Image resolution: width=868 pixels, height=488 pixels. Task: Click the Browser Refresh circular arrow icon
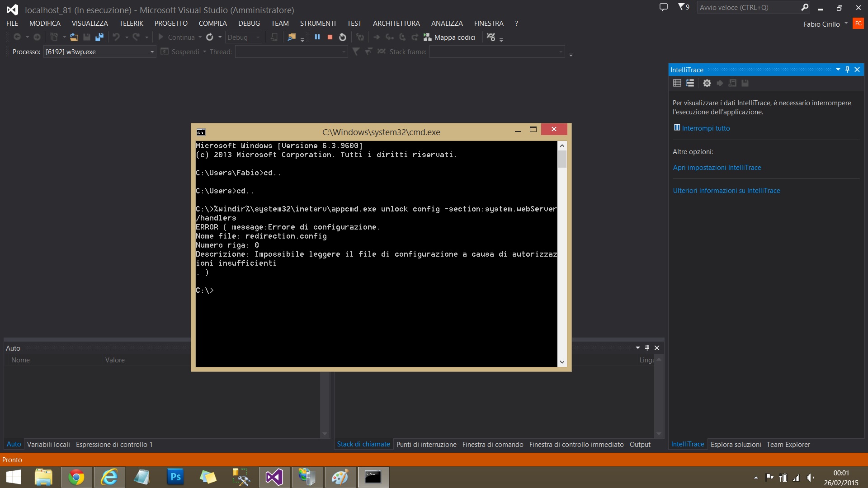pyautogui.click(x=210, y=37)
